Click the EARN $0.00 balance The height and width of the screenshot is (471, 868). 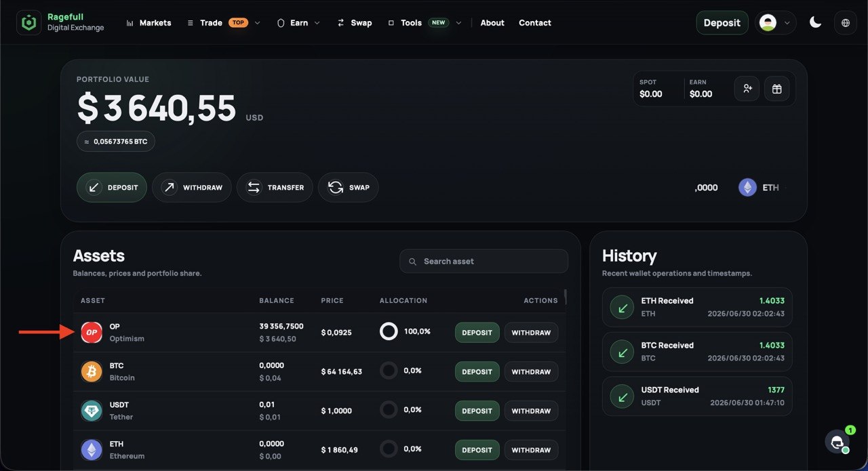[x=701, y=89]
